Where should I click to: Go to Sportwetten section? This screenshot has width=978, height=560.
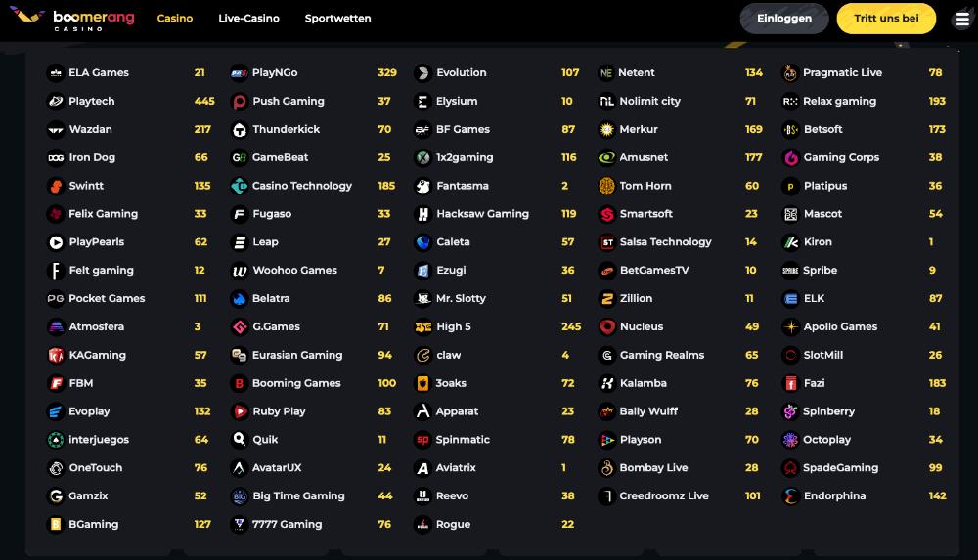337,19
